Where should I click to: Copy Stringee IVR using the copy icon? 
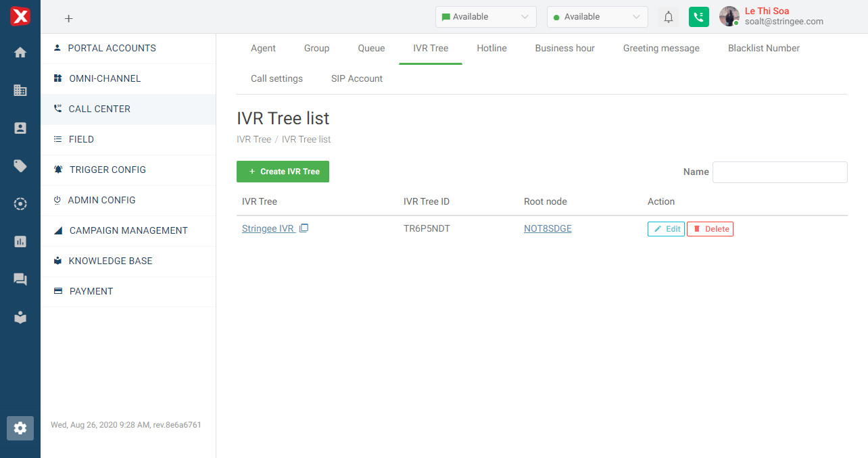click(x=304, y=228)
